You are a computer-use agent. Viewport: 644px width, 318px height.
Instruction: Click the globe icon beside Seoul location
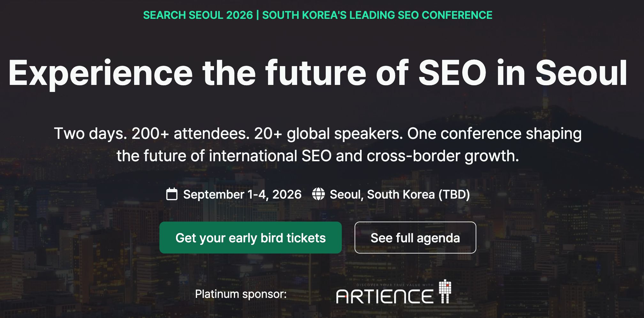[318, 194]
